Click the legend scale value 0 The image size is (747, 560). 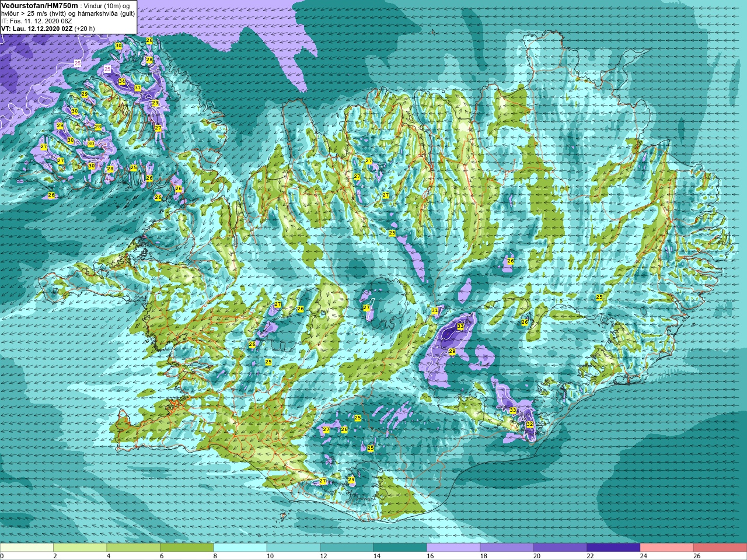coord(2,556)
